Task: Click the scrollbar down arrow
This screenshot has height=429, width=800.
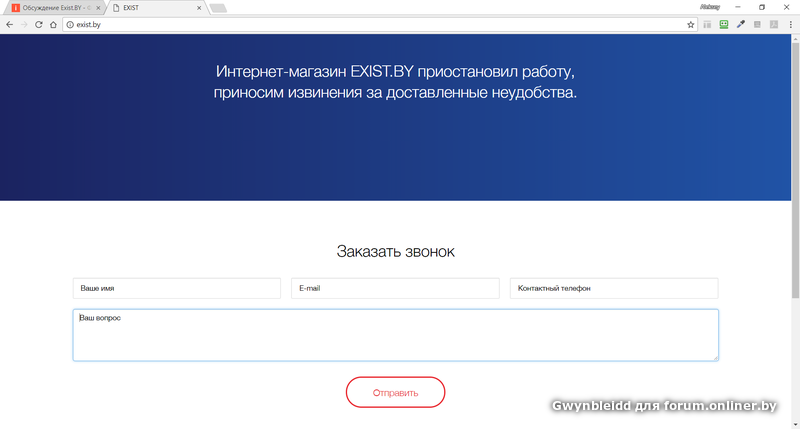Action: click(795, 425)
